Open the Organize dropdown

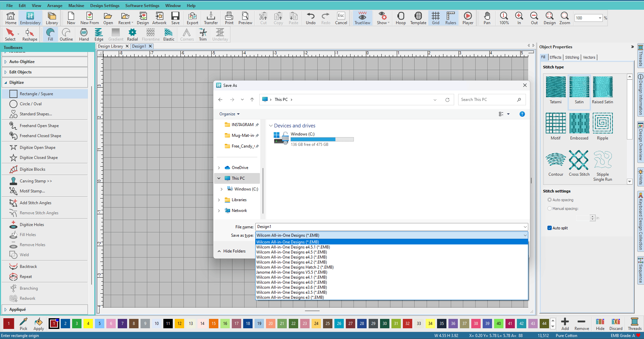229,114
